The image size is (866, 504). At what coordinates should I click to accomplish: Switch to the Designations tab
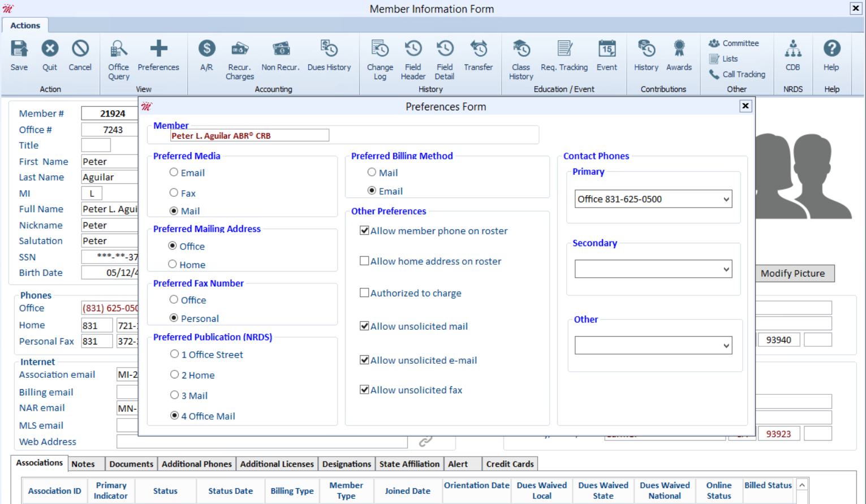347,464
